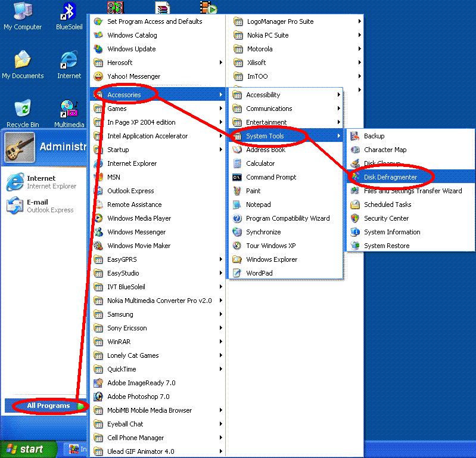Viewport: 476px width, 458px height.
Task: Open Motorola program folder
Action: [294, 49]
